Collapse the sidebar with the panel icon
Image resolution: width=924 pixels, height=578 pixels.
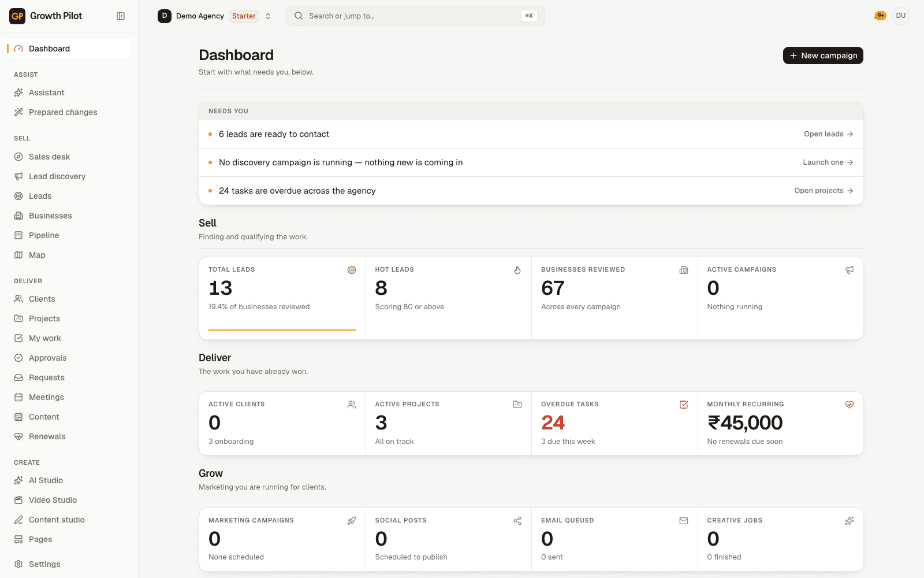pyautogui.click(x=121, y=16)
